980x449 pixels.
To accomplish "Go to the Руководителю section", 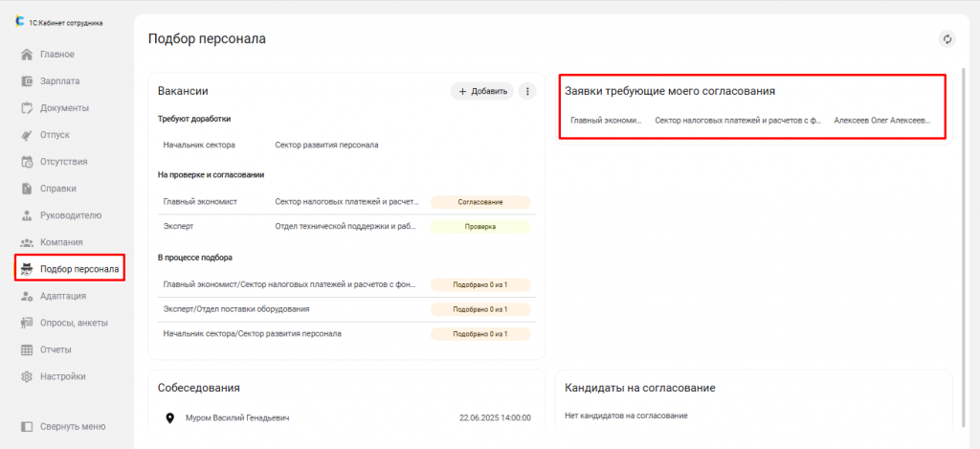I will tap(70, 215).
